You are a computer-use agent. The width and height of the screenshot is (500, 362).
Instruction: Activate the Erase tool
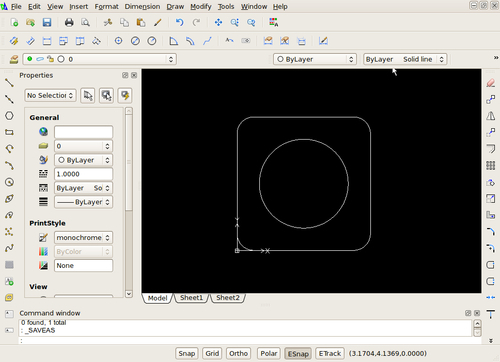coord(490,83)
